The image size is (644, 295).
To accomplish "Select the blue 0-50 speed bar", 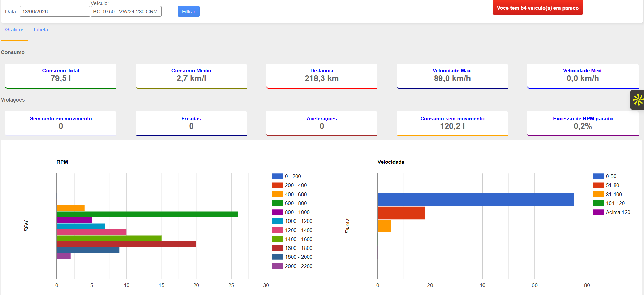I will coord(476,200).
